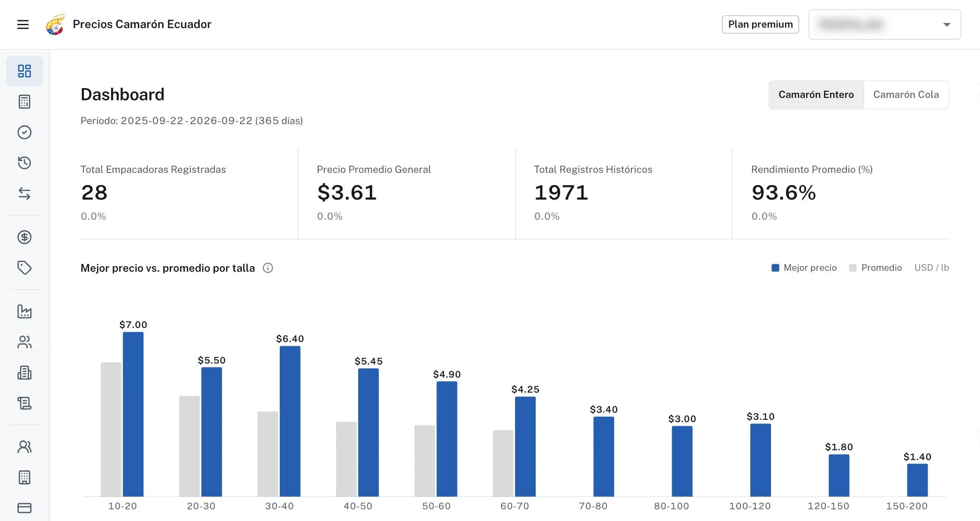The height and width of the screenshot is (521, 980).
Task: Click the swap arrows sidebar icon
Action: coord(24,194)
